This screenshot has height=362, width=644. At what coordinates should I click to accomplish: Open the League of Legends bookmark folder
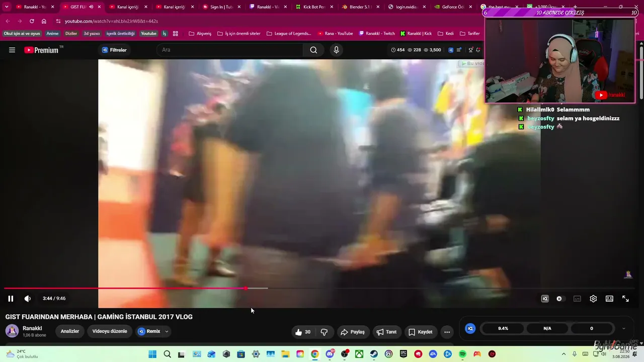[x=289, y=34]
